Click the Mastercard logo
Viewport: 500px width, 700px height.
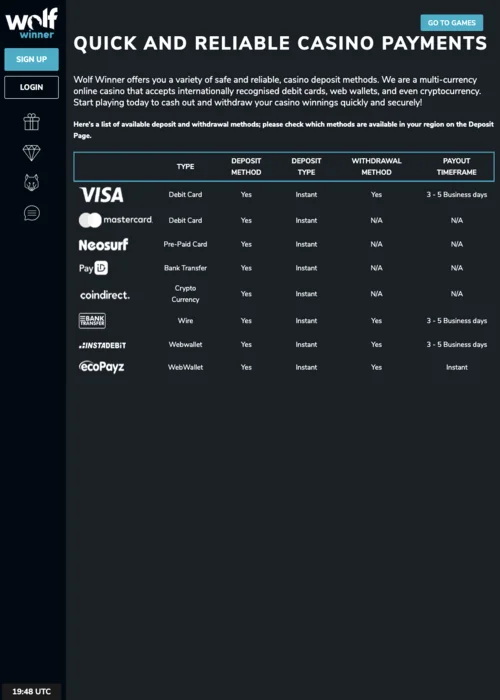point(115,220)
